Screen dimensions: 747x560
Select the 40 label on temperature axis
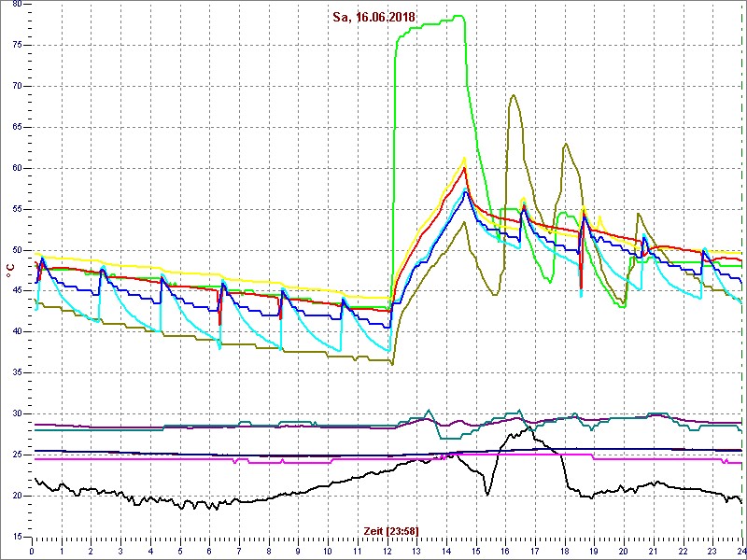click(15, 332)
